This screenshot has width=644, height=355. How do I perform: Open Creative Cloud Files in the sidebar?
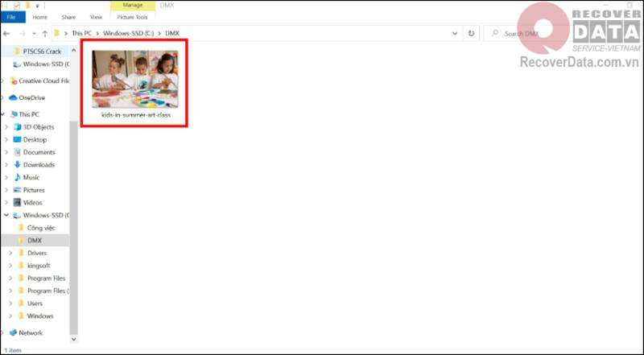(x=43, y=81)
